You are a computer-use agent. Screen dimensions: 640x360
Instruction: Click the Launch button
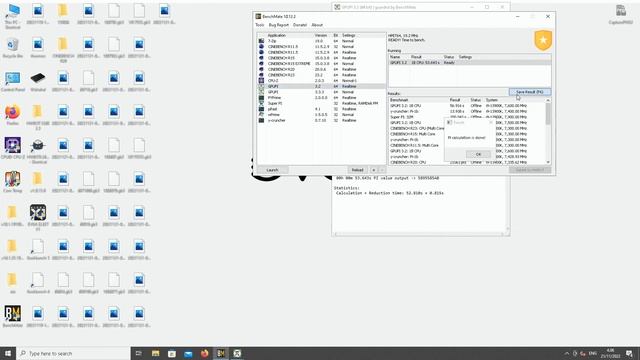pyautogui.click(x=272, y=170)
